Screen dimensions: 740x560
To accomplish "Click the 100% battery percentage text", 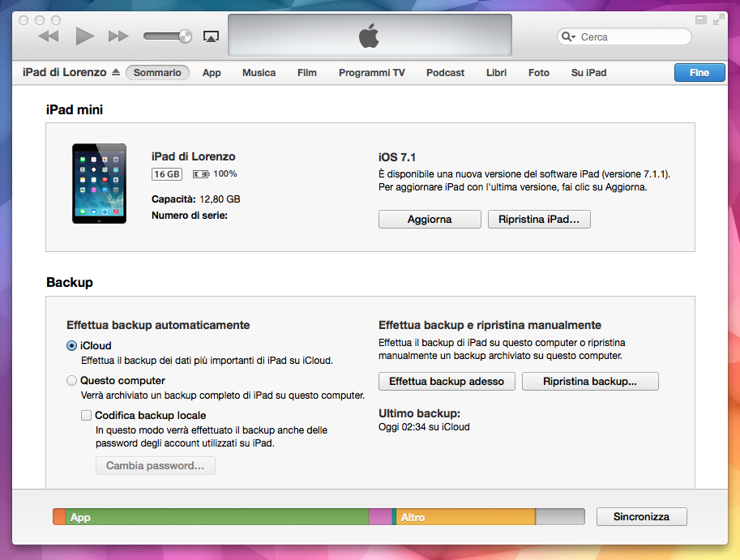I will [225, 173].
